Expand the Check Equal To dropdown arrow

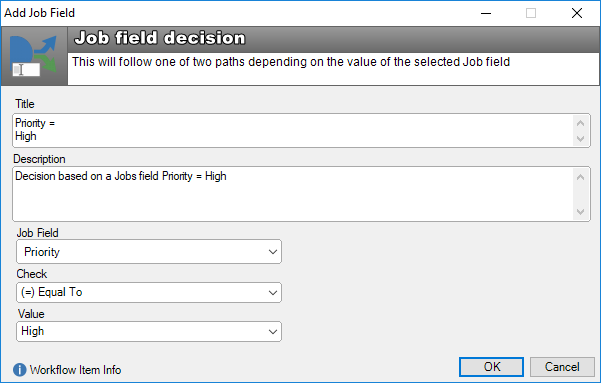tap(273, 293)
